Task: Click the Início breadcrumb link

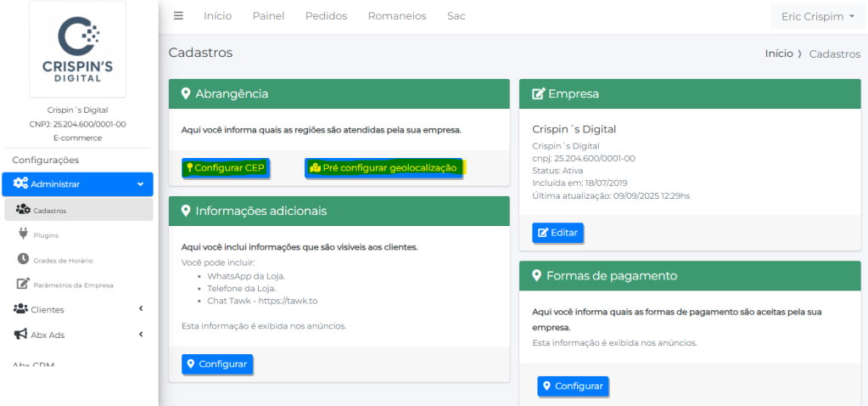Action: [x=779, y=54]
